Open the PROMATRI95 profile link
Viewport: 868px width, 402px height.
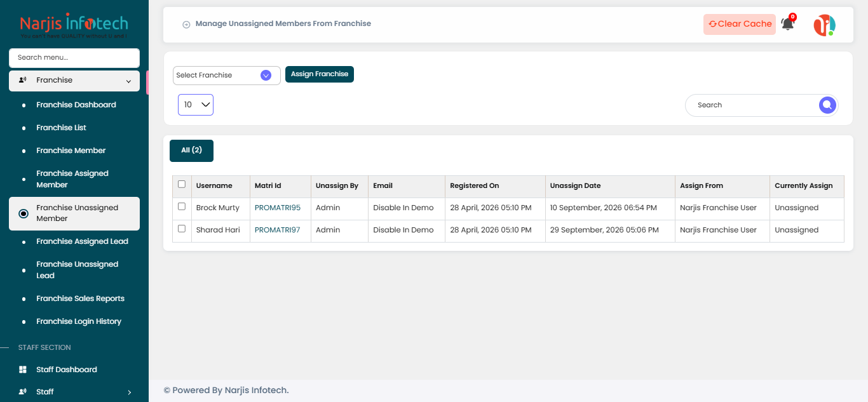coord(278,208)
